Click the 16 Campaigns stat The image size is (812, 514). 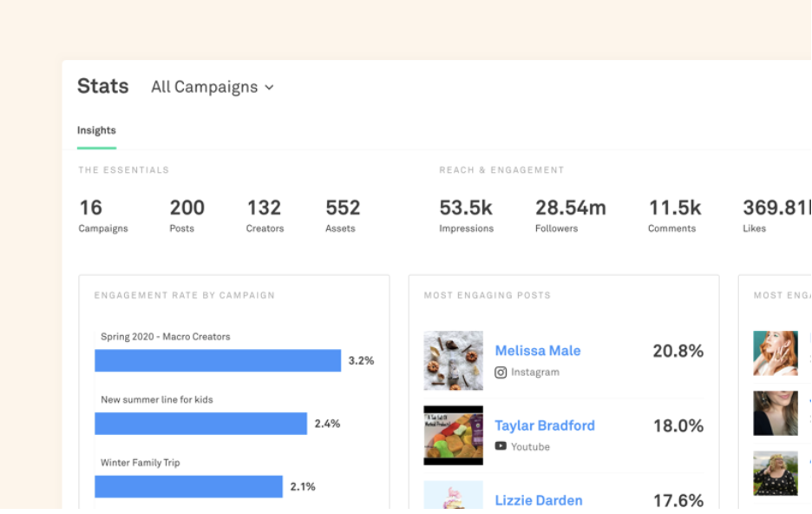[x=102, y=215]
